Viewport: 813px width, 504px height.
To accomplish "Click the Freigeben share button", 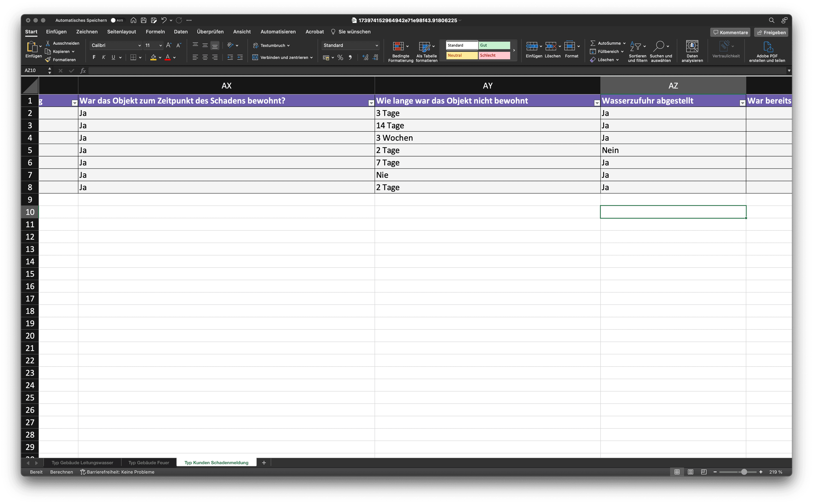I will (771, 32).
